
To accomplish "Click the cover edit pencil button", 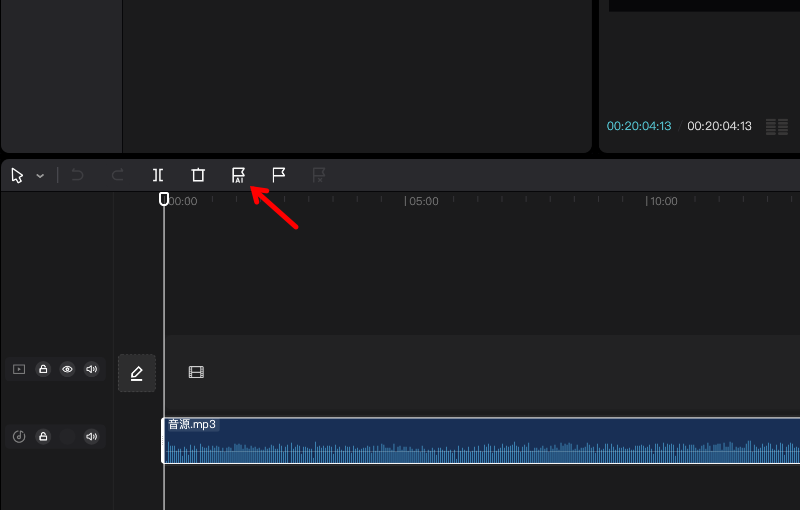I will 137,373.
